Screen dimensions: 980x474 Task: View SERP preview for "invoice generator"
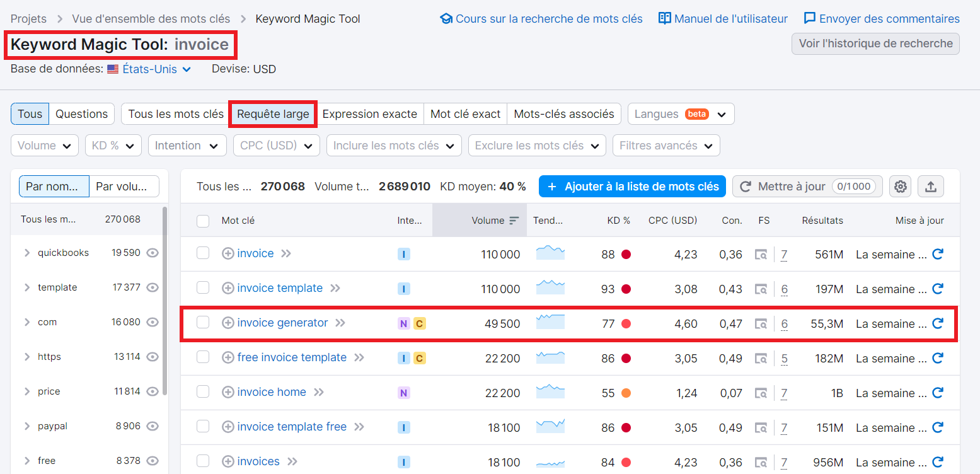[x=761, y=323]
